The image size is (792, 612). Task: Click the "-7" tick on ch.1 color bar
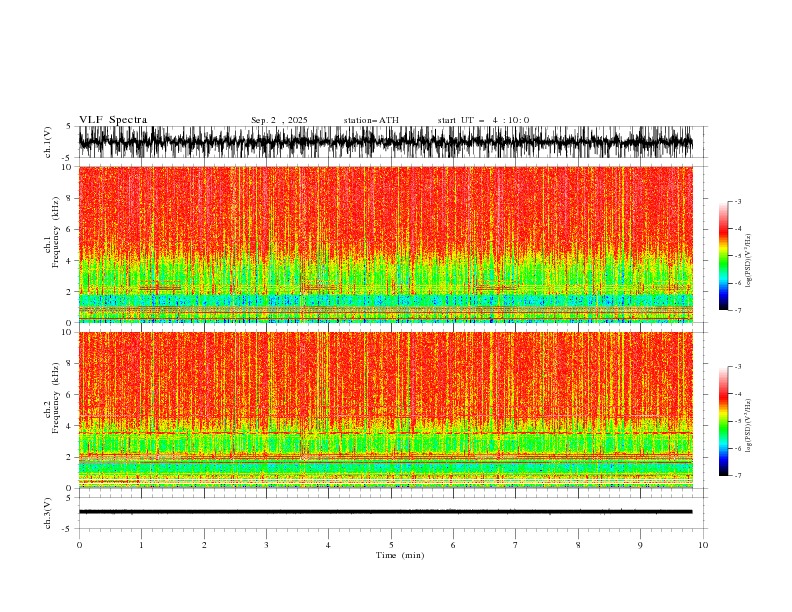tap(737, 310)
